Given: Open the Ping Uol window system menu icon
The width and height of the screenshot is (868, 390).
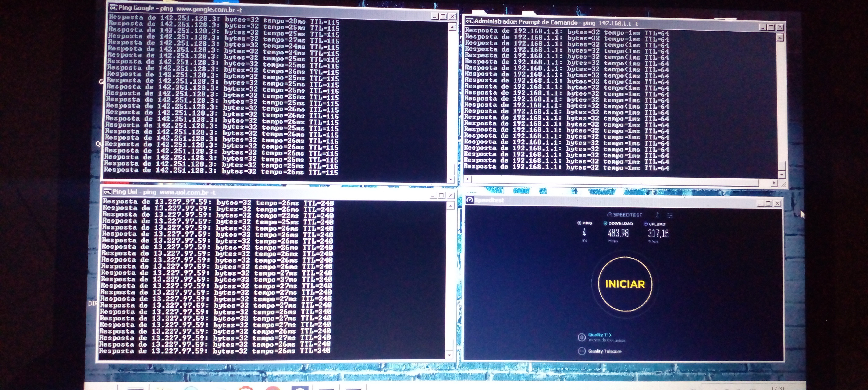Looking at the screenshot, I should pyautogui.click(x=107, y=192).
